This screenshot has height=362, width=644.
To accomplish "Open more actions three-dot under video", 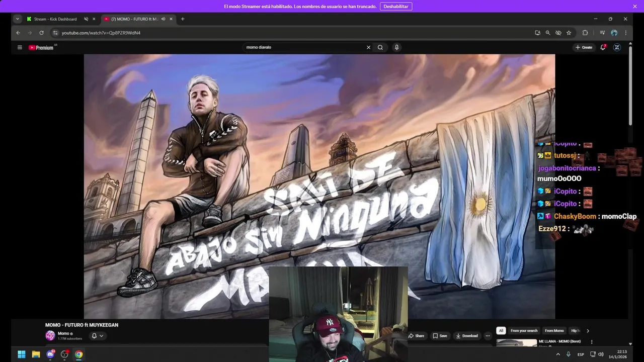I will [x=488, y=336].
